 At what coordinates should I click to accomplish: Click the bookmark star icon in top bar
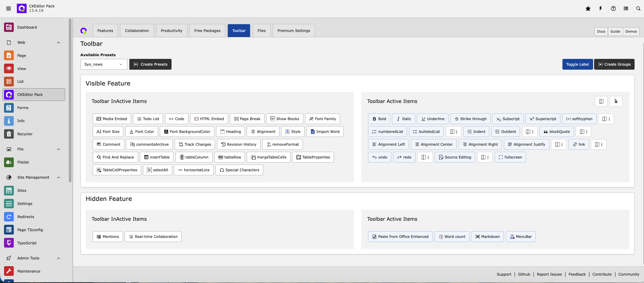pyautogui.click(x=588, y=9)
